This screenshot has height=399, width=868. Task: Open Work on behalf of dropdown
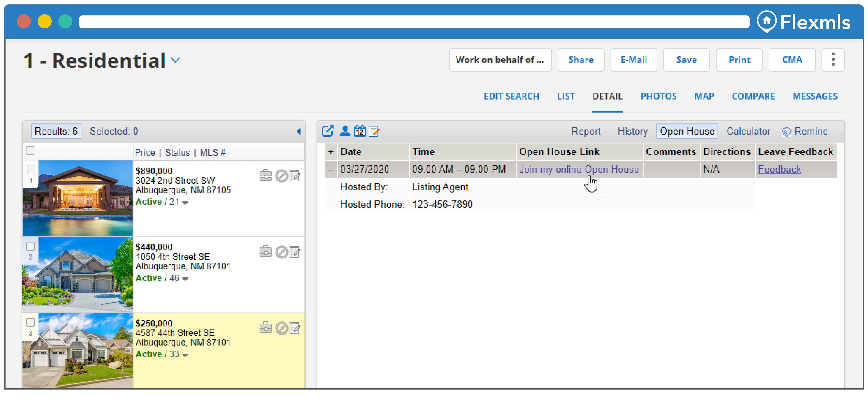click(x=500, y=60)
